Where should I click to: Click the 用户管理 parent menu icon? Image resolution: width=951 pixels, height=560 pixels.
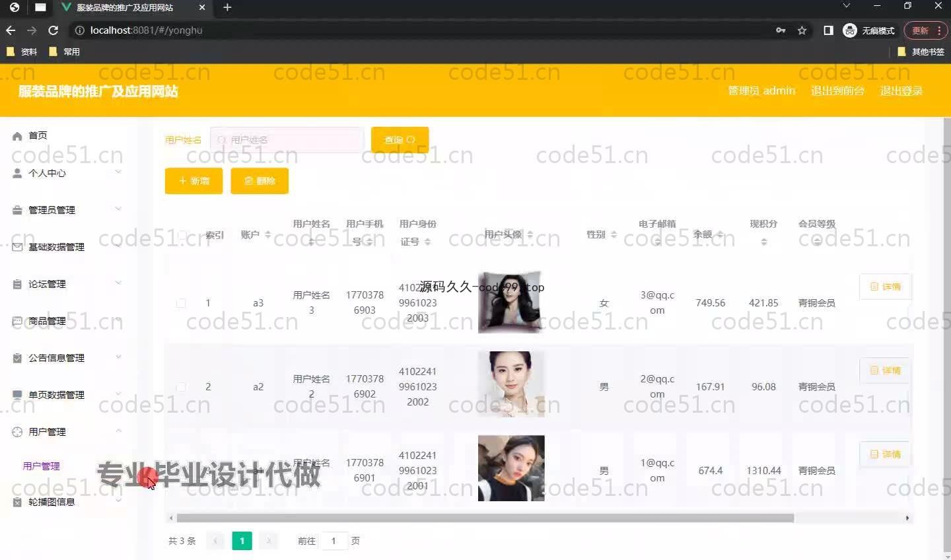tap(17, 432)
